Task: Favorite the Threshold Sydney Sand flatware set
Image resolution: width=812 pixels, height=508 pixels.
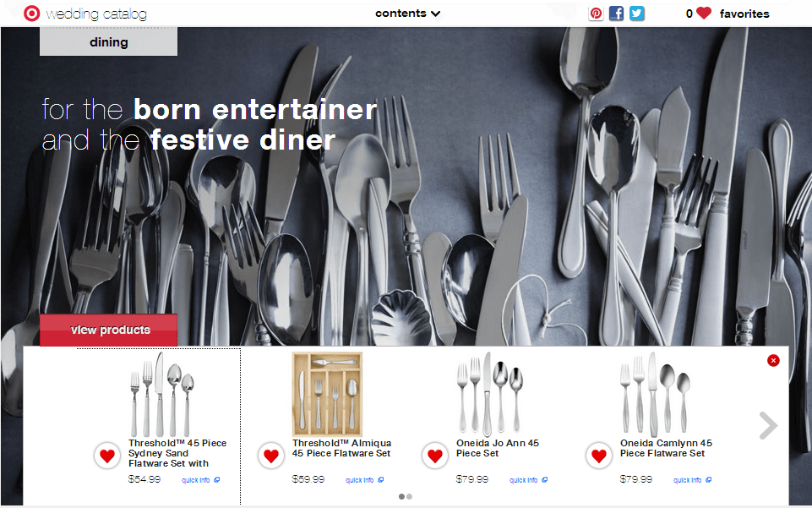Action: click(107, 456)
